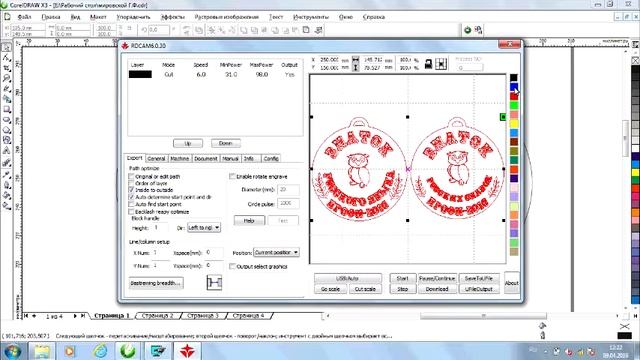Click the Pause/Continue button
Screen dimensions: 640x360
(x=437, y=278)
